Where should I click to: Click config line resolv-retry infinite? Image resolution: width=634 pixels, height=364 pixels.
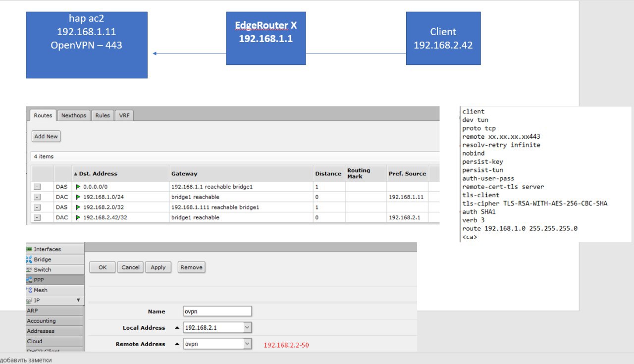pos(501,145)
